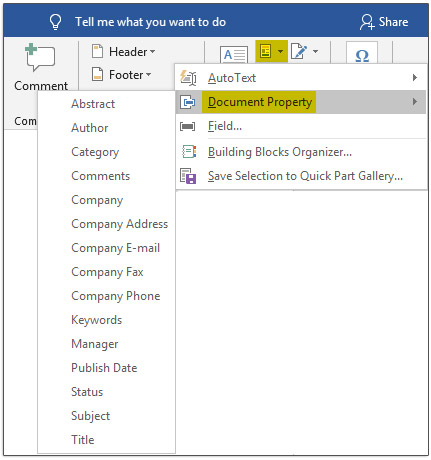Select the Document Property menu entry
The width and height of the screenshot is (431, 460).
(x=301, y=102)
